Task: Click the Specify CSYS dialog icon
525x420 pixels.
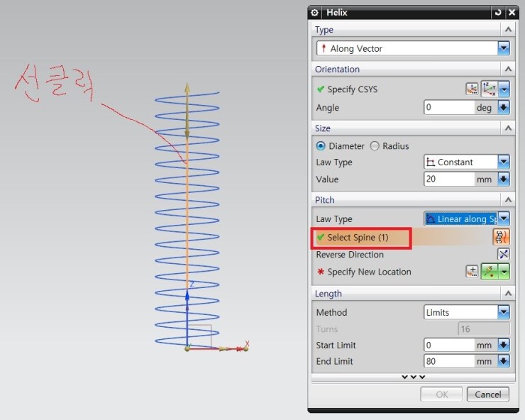Action: [472, 89]
